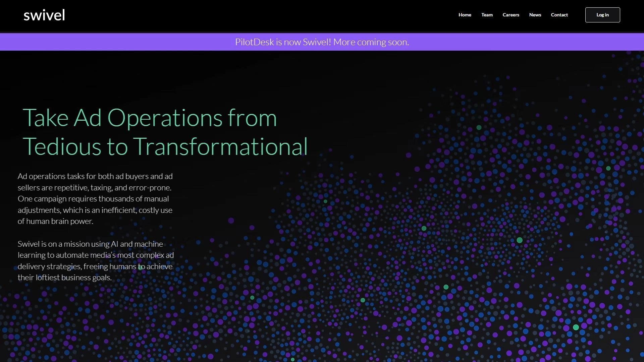Open the Careers page
Viewport: 644px width, 362px height.
(x=511, y=15)
